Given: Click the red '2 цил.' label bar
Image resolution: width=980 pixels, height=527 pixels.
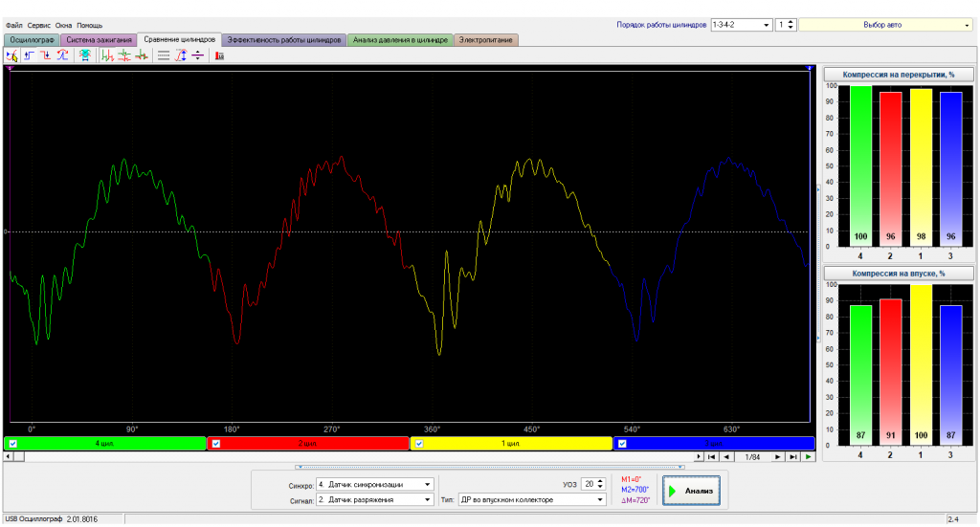Looking at the screenshot, I should point(308,444).
